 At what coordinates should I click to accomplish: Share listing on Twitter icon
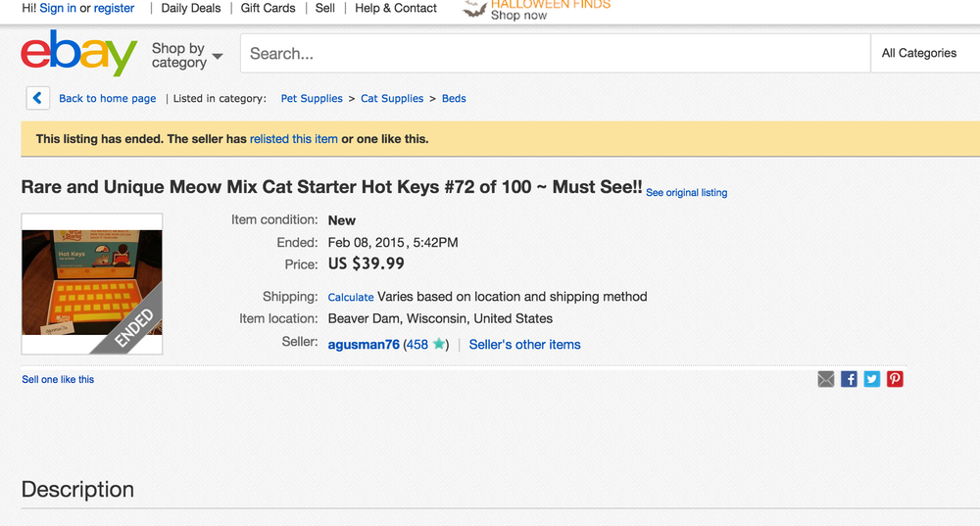pos(872,379)
